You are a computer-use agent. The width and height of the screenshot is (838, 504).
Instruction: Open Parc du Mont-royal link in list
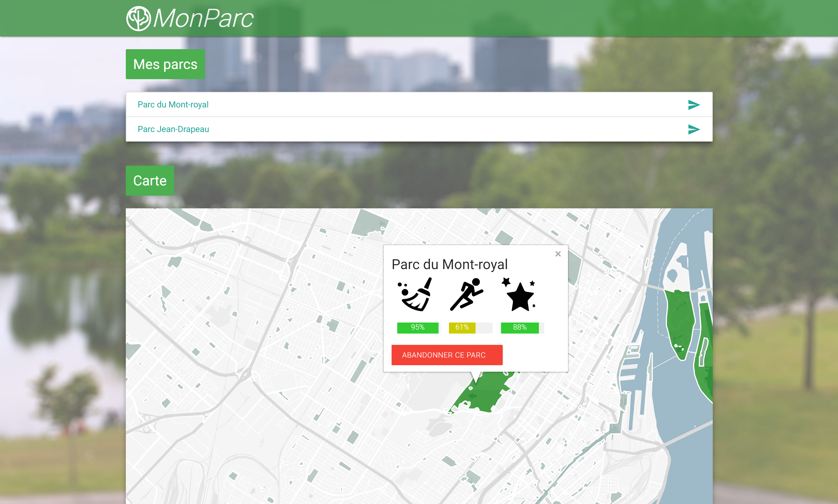click(173, 105)
